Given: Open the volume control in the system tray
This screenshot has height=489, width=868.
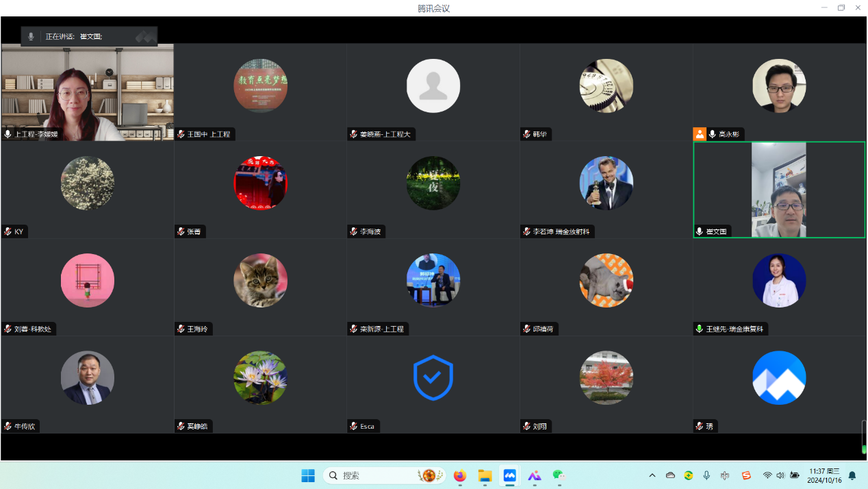Looking at the screenshot, I should click(780, 475).
